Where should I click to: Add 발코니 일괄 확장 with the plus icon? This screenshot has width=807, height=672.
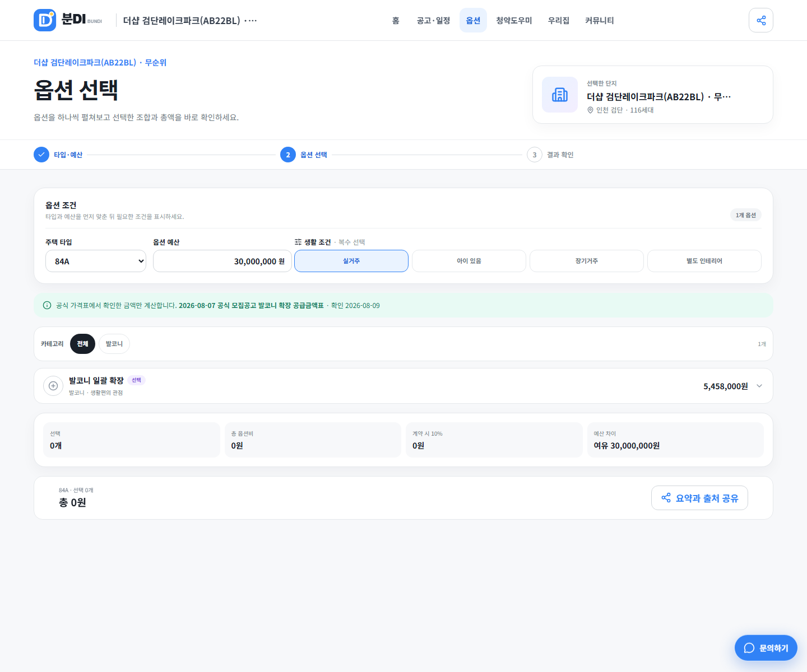point(53,386)
